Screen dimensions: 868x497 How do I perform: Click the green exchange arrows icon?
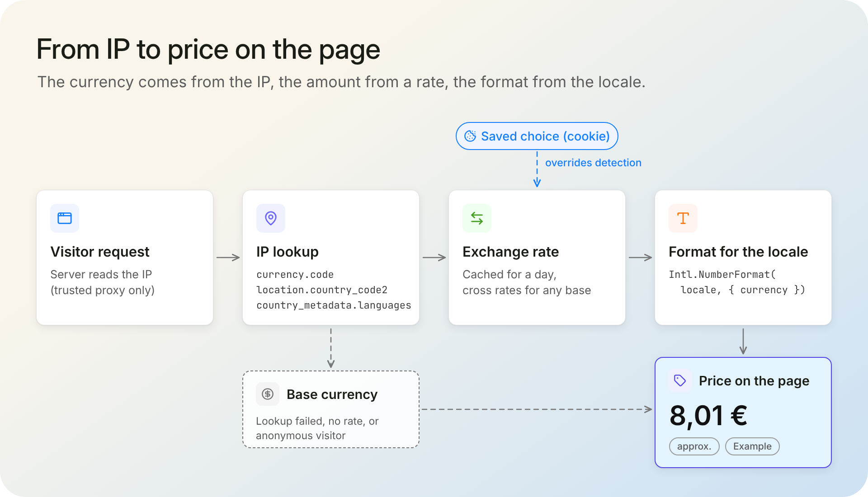click(477, 218)
